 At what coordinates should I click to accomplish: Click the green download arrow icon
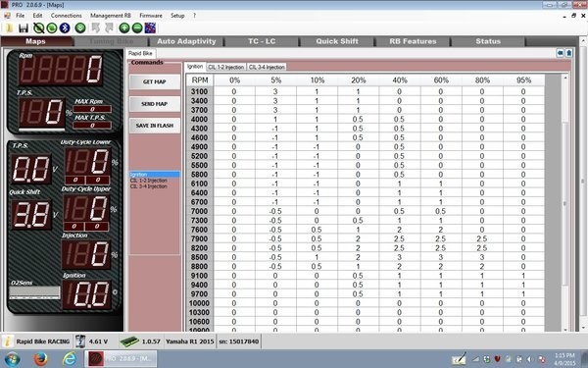80,28
